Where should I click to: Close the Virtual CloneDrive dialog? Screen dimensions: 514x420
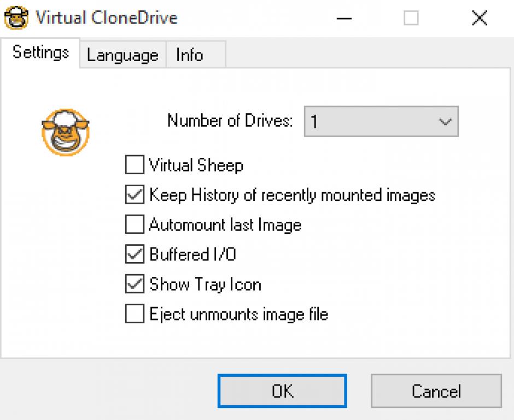(x=479, y=18)
